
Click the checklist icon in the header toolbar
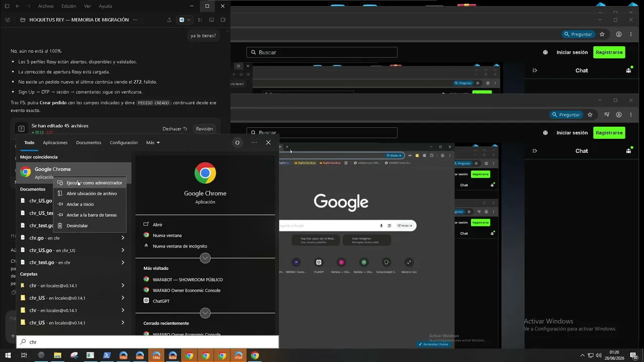200,20
